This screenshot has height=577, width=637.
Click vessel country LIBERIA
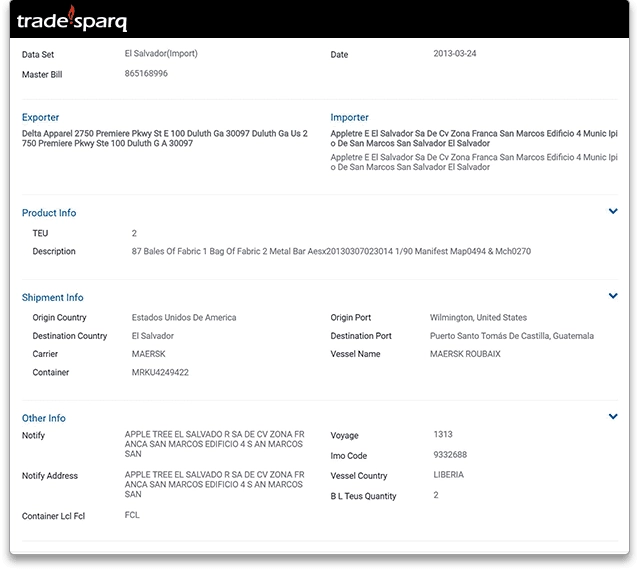click(x=448, y=475)
